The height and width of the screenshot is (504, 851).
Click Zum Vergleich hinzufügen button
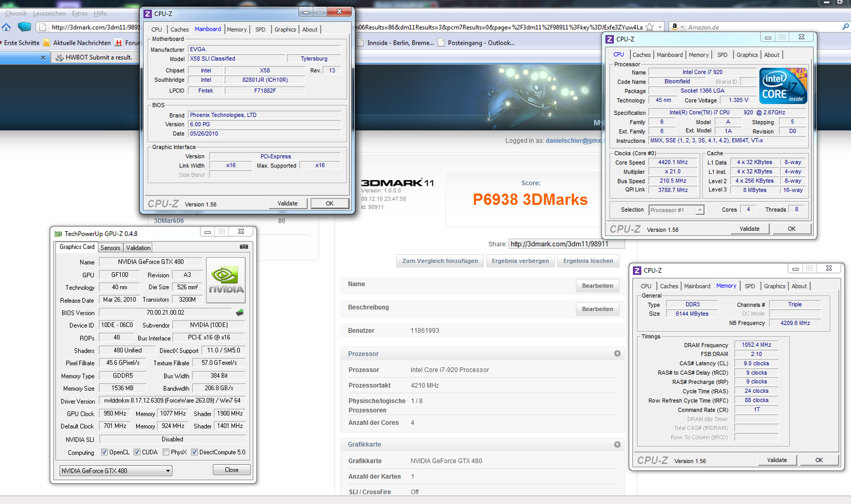pos(440,261)
